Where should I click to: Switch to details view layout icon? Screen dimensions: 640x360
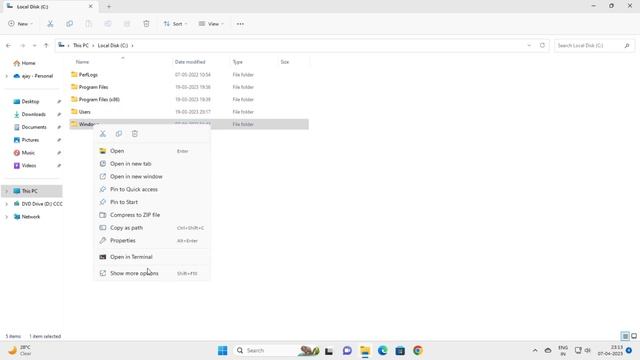(x=625, y=336)
